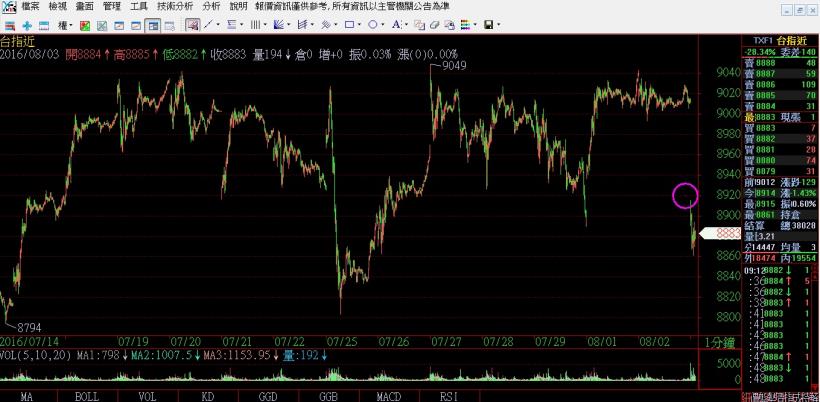Image resolution: width=820 pixels, height=402 pixels.
Task: Click the eraser icon in toolbar
Action: [x=435, y=24]
